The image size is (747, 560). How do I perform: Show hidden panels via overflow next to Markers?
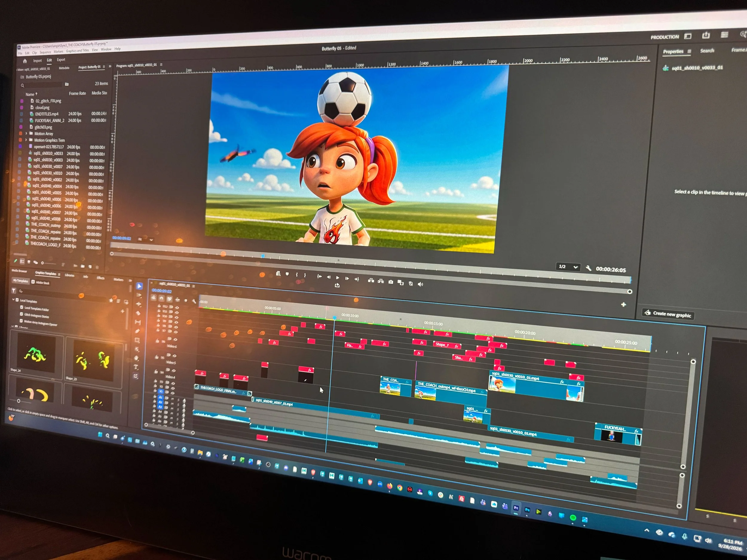coord(131,280)
